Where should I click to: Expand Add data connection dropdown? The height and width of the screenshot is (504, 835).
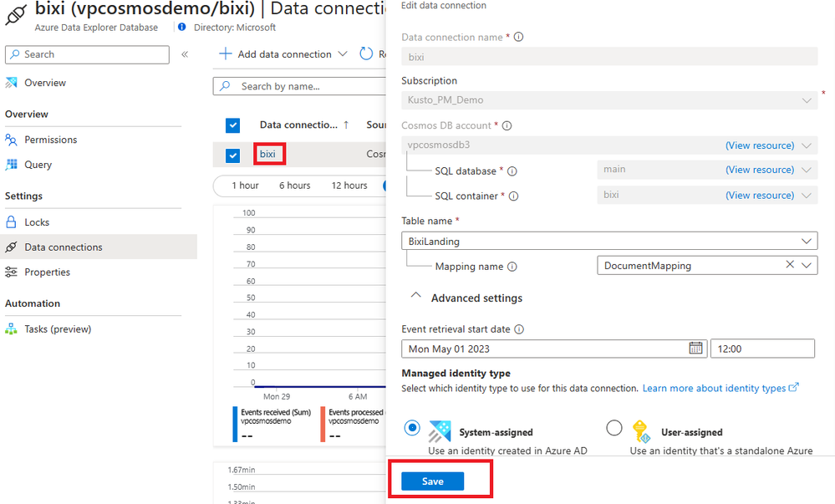point(343,53)
